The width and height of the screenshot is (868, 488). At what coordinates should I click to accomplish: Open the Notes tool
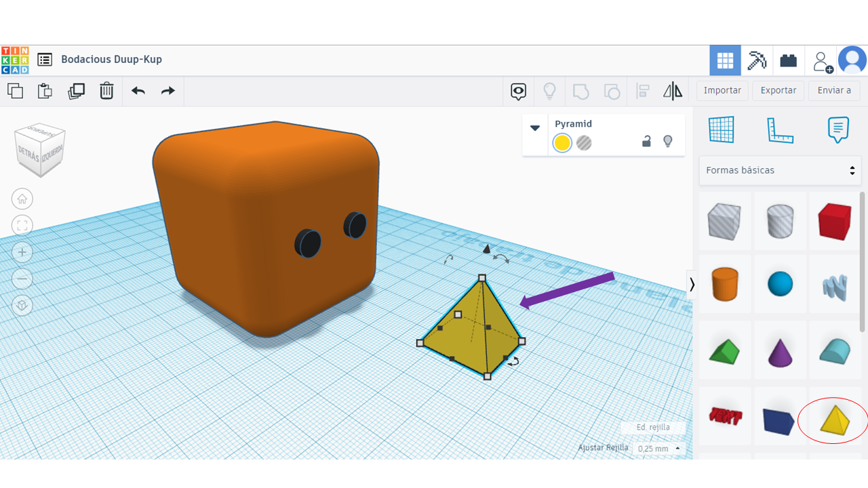pyautogui.click(x=838, y=129)
